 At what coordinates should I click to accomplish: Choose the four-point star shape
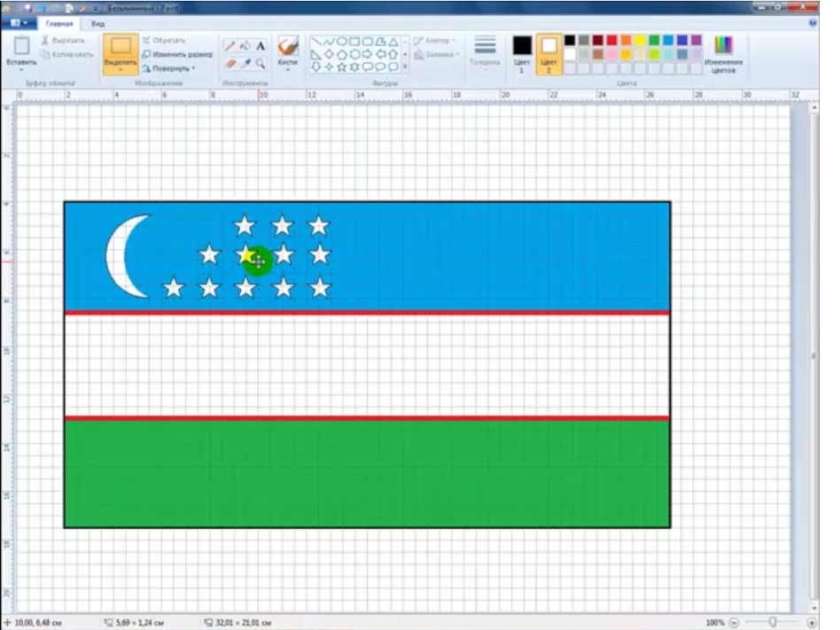coord(329,67)
